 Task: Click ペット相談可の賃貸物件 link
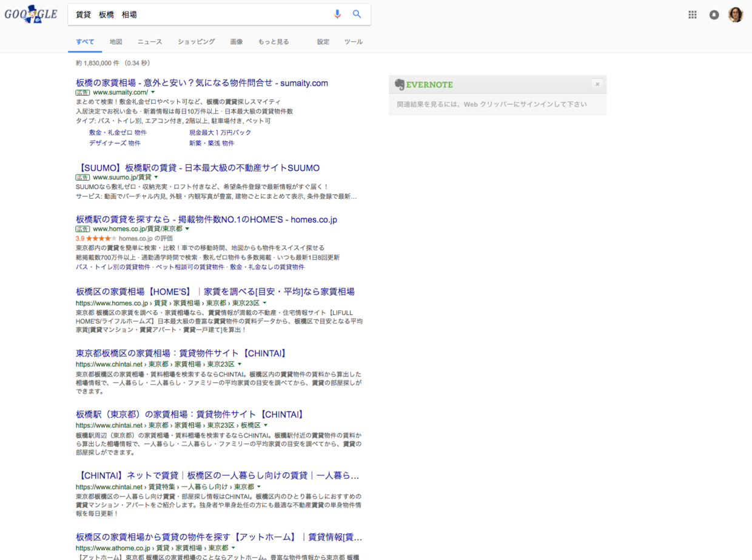click(x=191, y=267)
